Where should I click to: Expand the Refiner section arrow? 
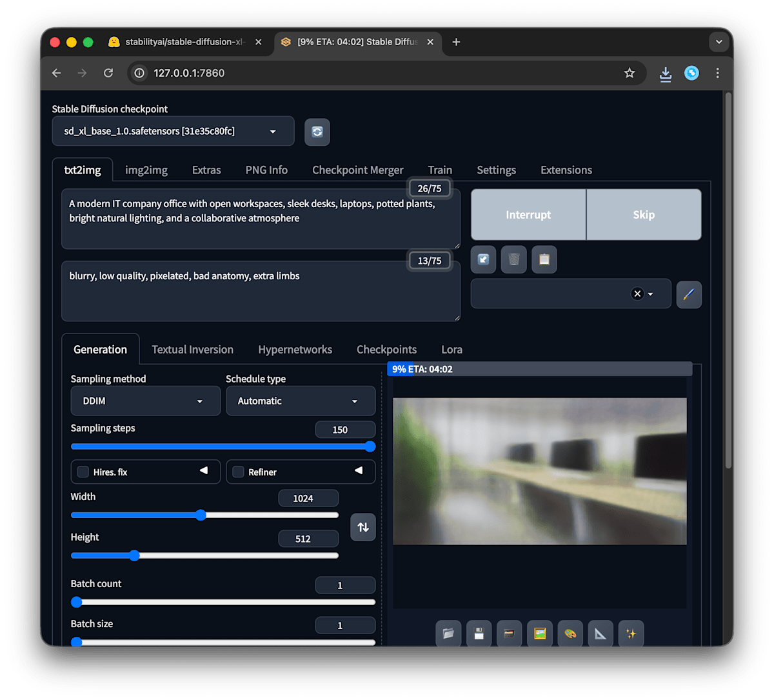point(359,470)
